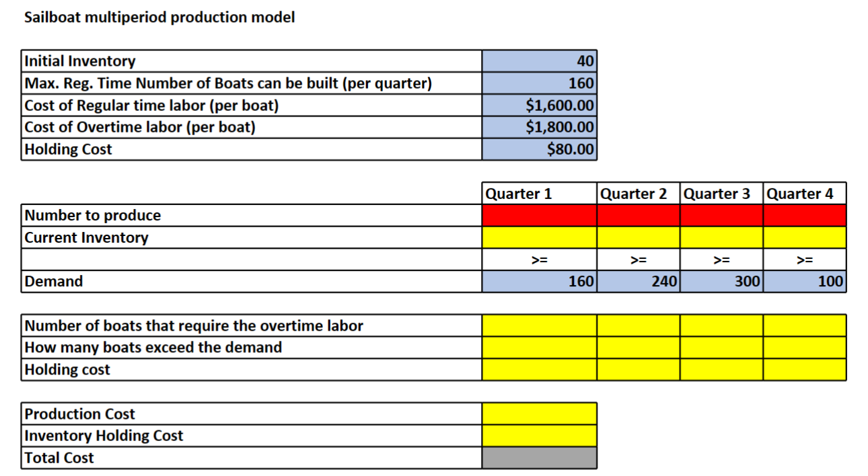Click the Sailboat multiperiod production model title text
This screenshot has width=868, height=476.
(159, 17)
